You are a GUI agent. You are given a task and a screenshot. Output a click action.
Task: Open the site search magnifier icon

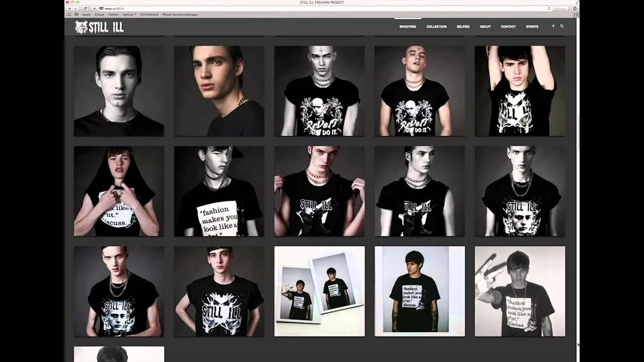click(562, 26)
